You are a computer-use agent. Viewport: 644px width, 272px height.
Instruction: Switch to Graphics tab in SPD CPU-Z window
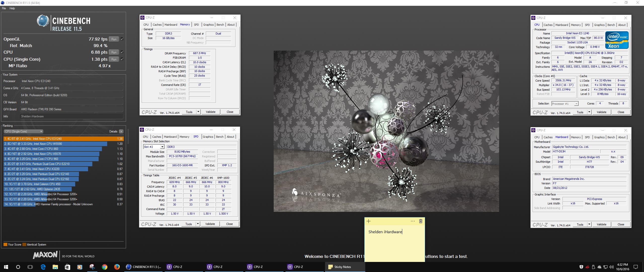pos(208,137)
